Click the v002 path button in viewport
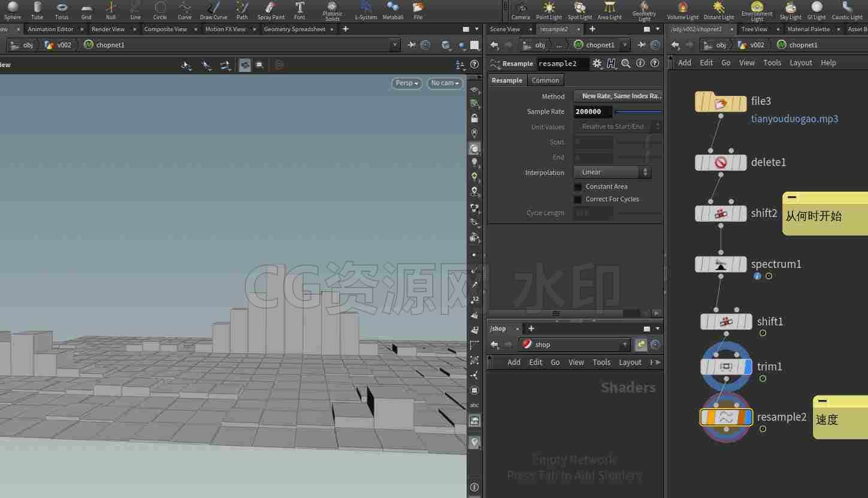 58,45
